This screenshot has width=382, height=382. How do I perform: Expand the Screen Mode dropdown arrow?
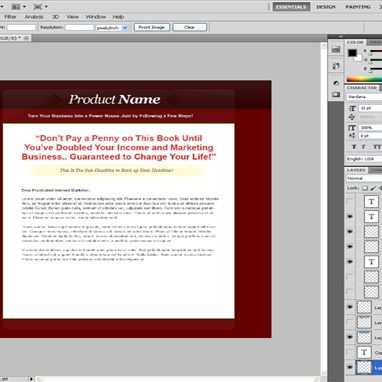click(x=46, y=6)
